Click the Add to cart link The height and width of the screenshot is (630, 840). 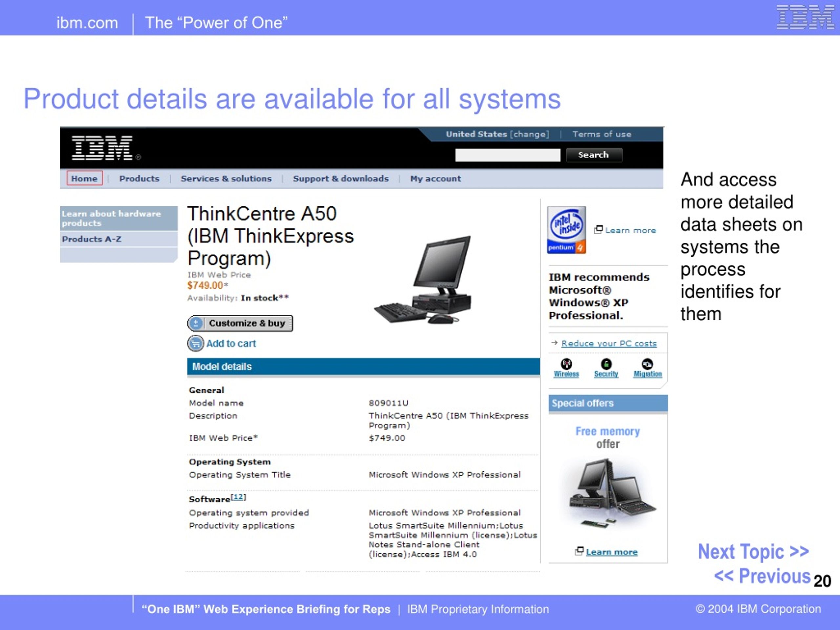(x=231, y=343)
